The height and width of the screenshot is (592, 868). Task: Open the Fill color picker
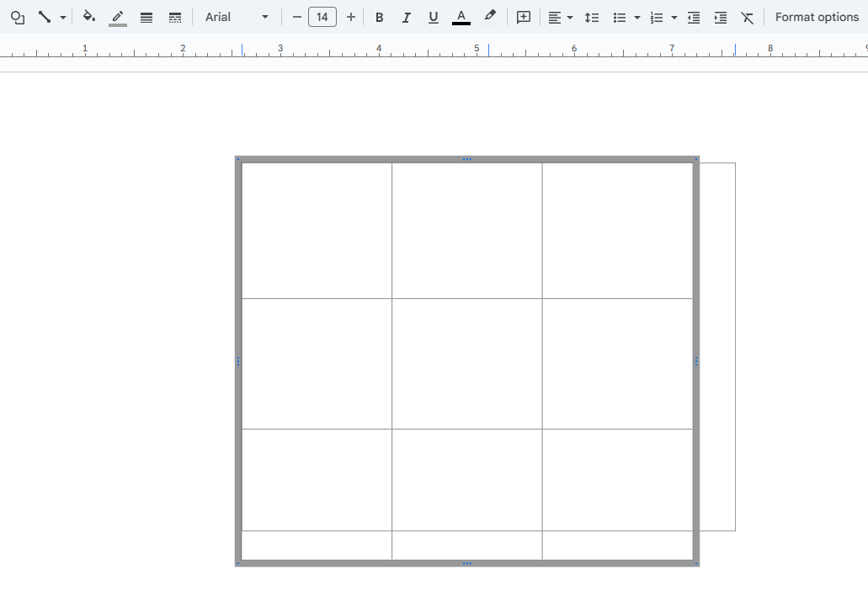[x=89, y=17]
